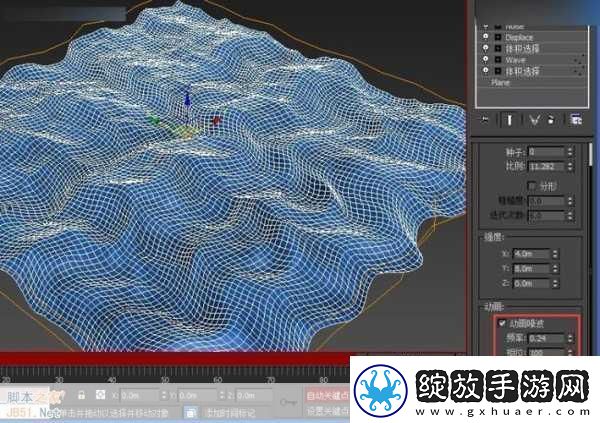Pin the modifier stack
The image size is (600, 423).
click(x=485, y=120)
